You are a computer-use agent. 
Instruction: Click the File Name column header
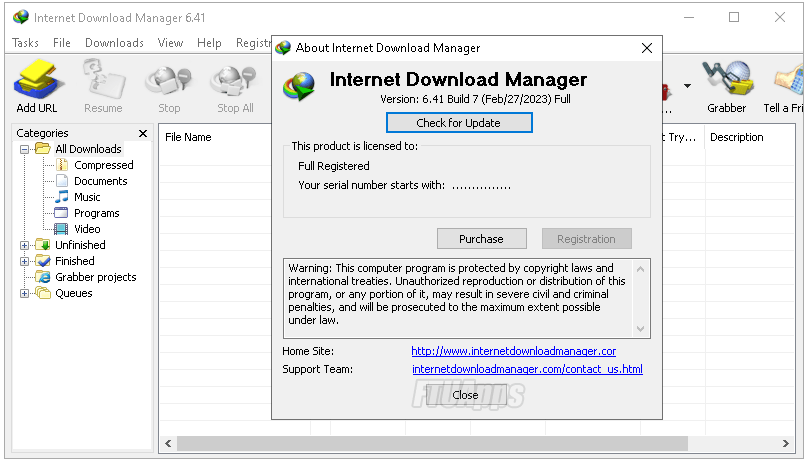click(188, 137)
